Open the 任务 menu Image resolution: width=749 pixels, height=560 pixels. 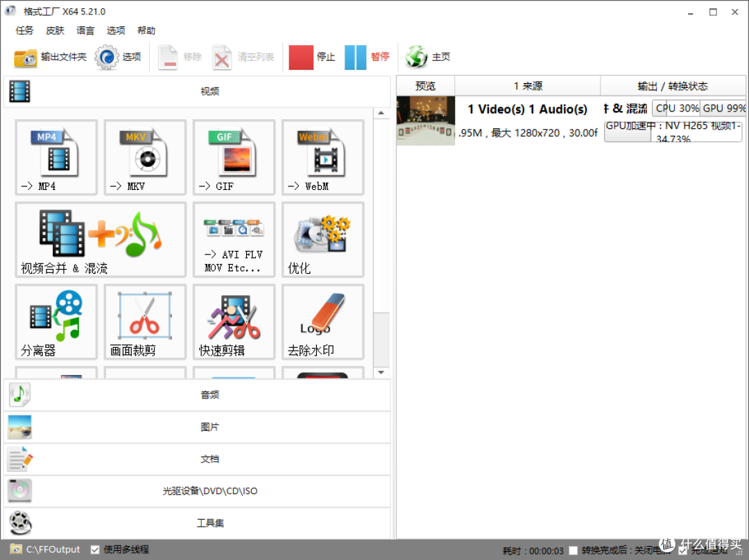[25, 30]
